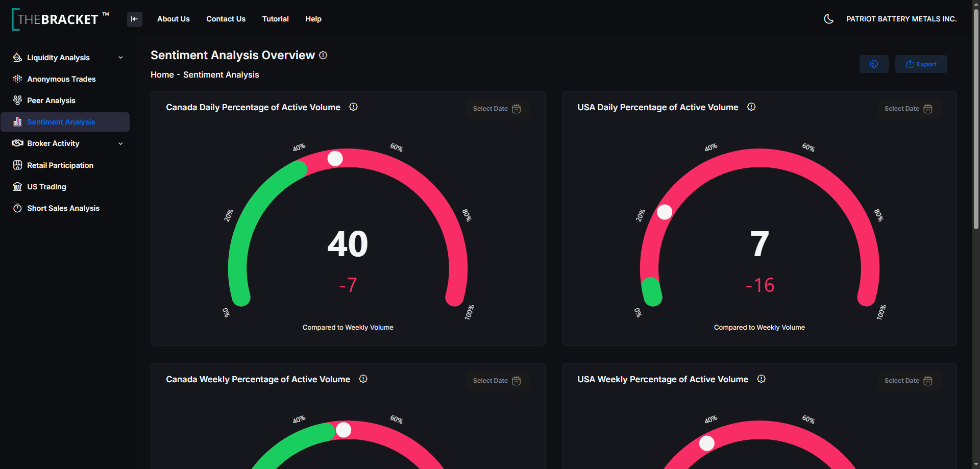The image size is (980, 469).
Task: Open the Tutorial menu item
Action: (x=276, y=19)
